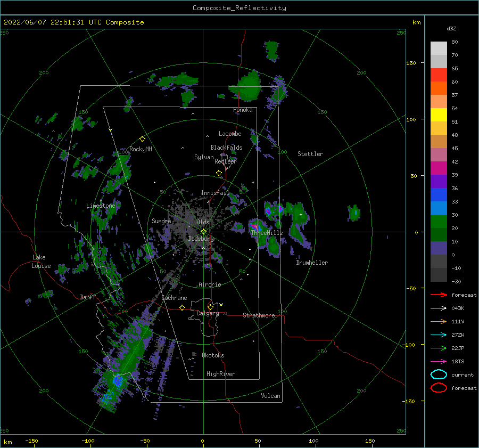Screen dimensions: 479x448
Task: Click the Stettler town label
Action: 310,154
